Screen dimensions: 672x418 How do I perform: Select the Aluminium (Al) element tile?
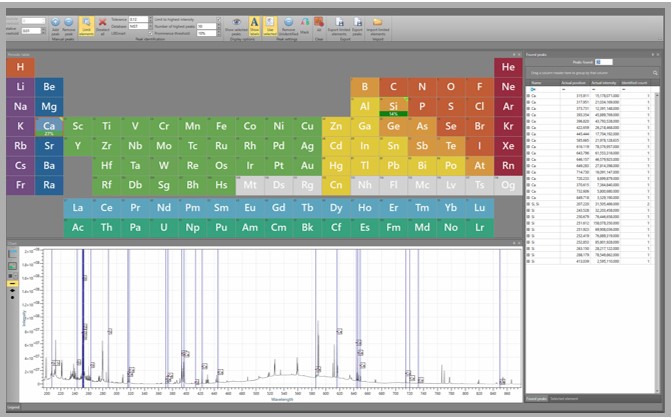[x=365, y=107]
